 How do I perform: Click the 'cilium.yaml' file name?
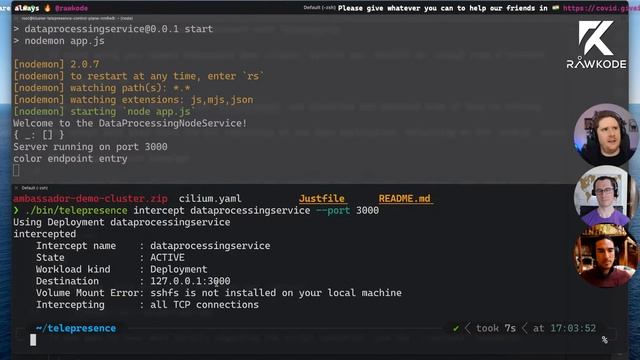(210, 199)
